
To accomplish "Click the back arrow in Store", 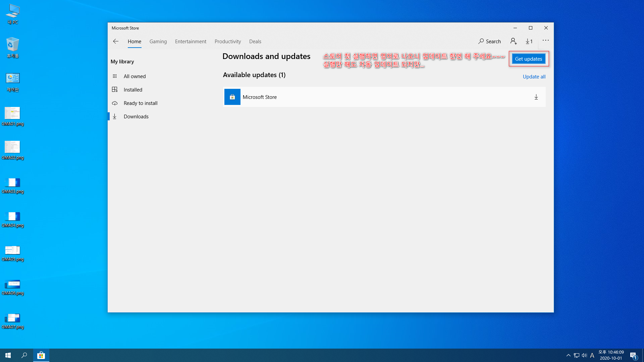I will coord(116,41).
